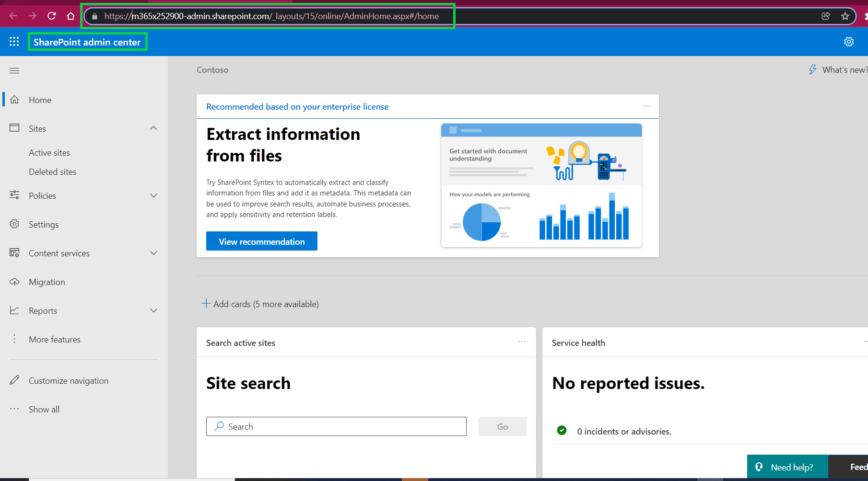Toggle the service health status indicator
Image resolution: width=868 pixels, height=481 pixels.
coord(562,431)
